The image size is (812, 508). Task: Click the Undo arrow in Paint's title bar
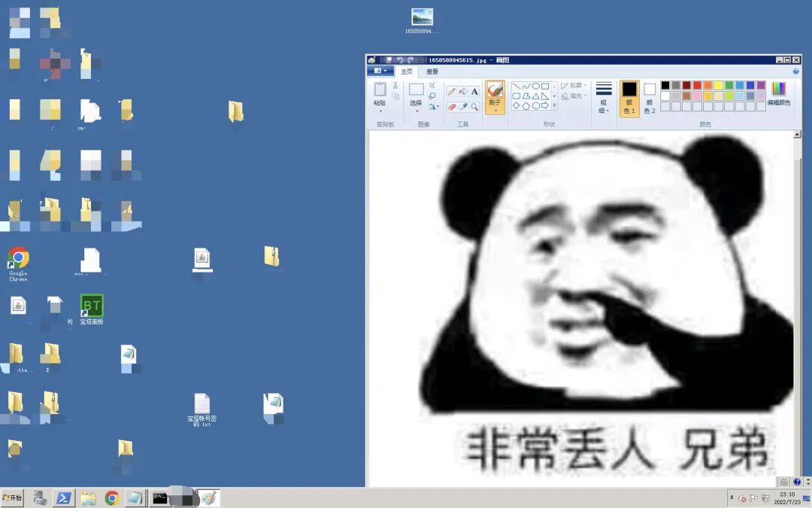coord(400,60)
